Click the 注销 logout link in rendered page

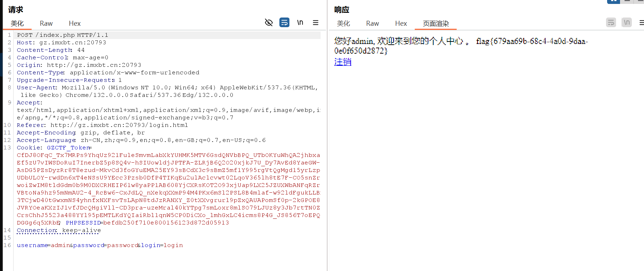coord(342,61)
